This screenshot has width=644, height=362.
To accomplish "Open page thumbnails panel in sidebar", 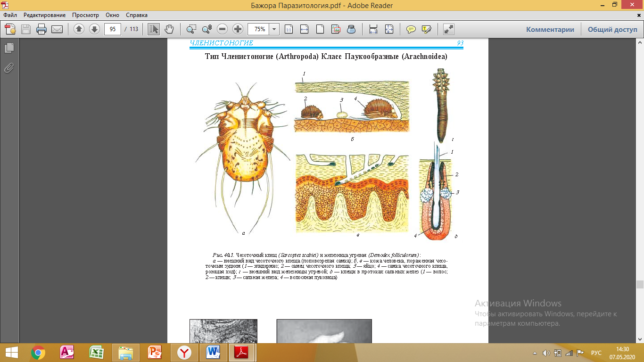I will (9, 48).
